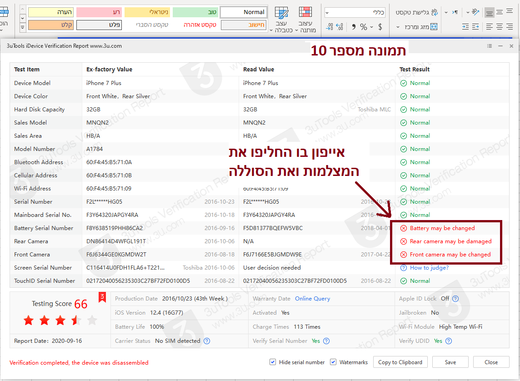Open conditional formatting (עיצוב מותנה)

[305, 19]
